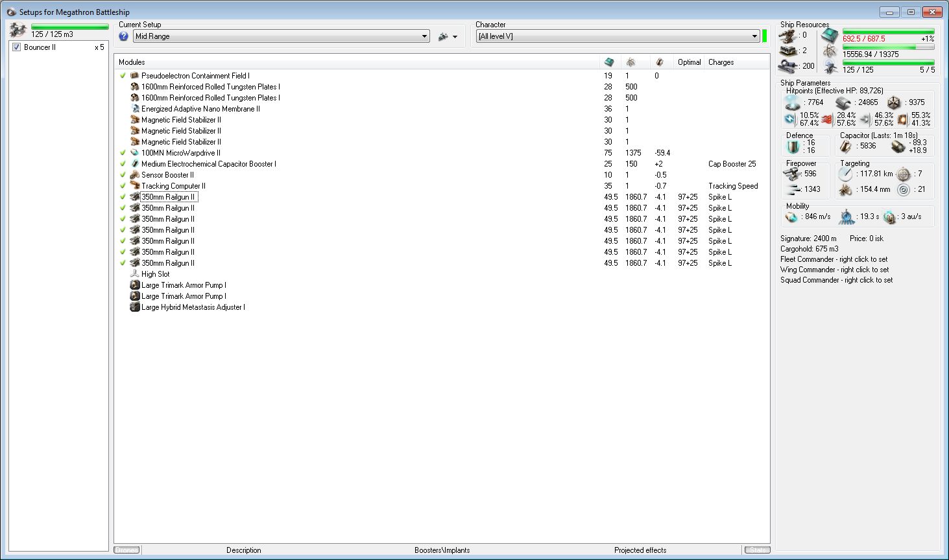Click the drone bay icon above Bouncer II
949x560 pixels.
tap(18, 30)
